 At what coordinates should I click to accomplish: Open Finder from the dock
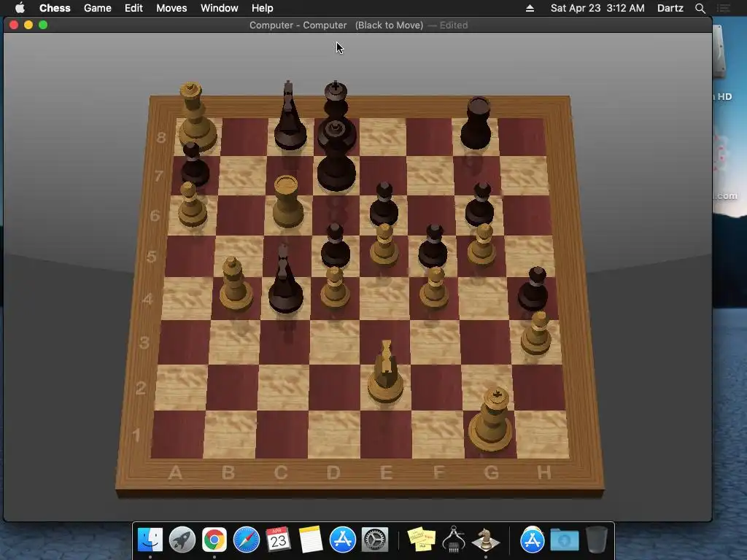pyautogui.click(x=150, y=540)
